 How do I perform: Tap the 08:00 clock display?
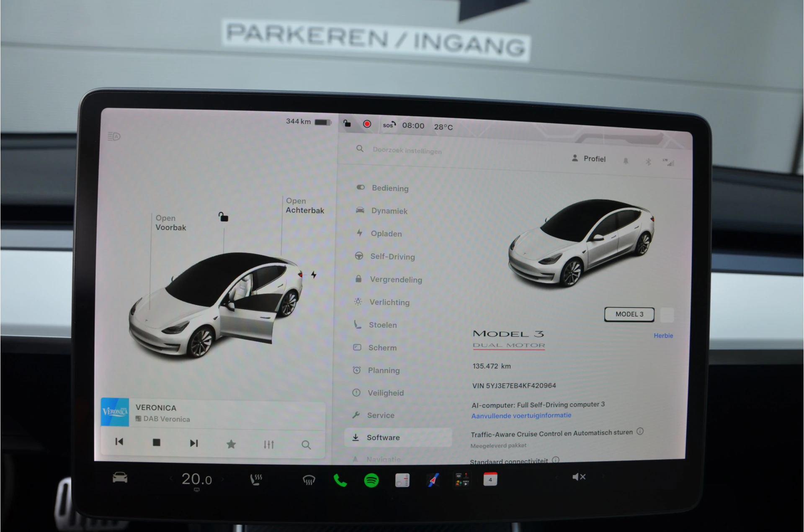click(413, 126)
